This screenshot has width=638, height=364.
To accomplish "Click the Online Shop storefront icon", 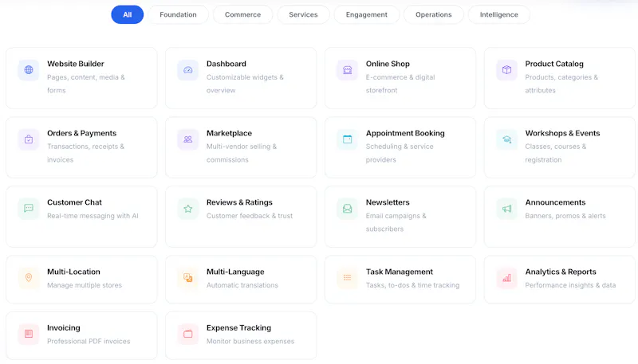I will tap(347, 70).
